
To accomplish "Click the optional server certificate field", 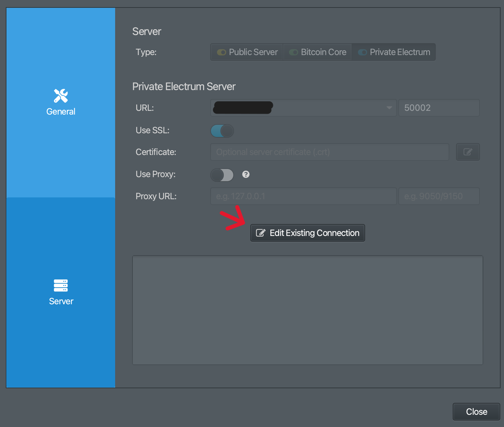I will tap(329, 152).
